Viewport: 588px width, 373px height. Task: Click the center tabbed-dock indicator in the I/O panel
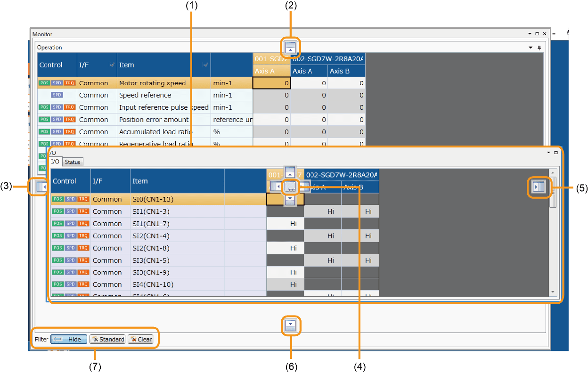click(x=290, y=186)
